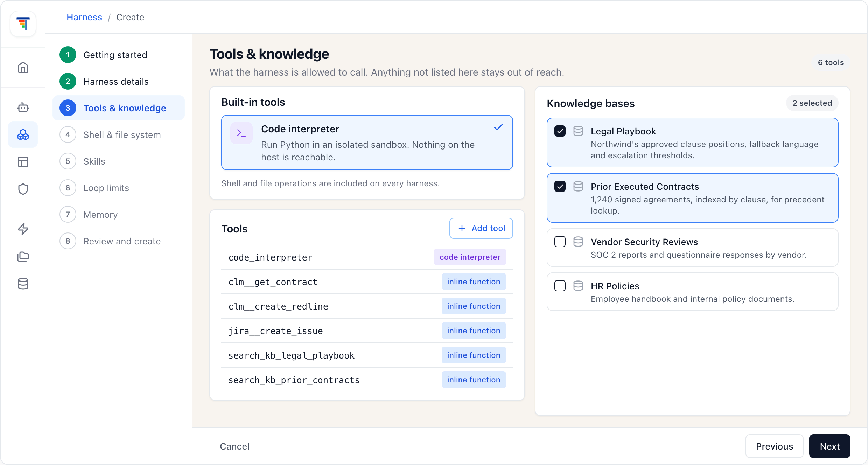
Task: Open the database icon in sidebar
Action: (x=23, y=284)
